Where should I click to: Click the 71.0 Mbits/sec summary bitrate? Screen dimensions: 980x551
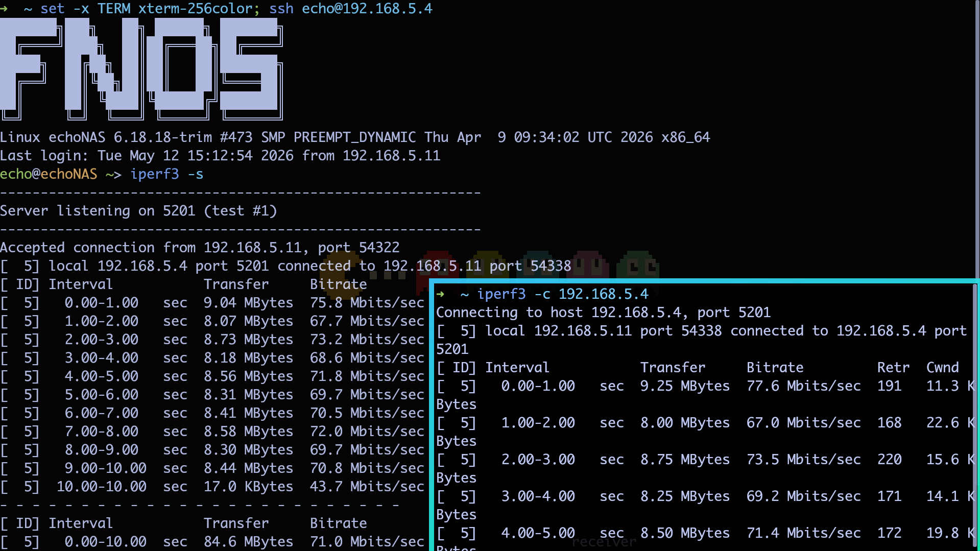click(x=367, y=542)
